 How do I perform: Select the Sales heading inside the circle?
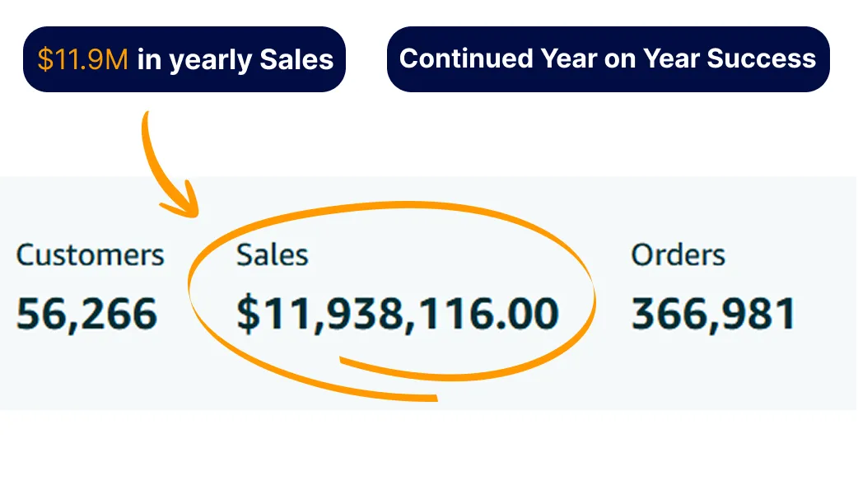coord(272,255)
